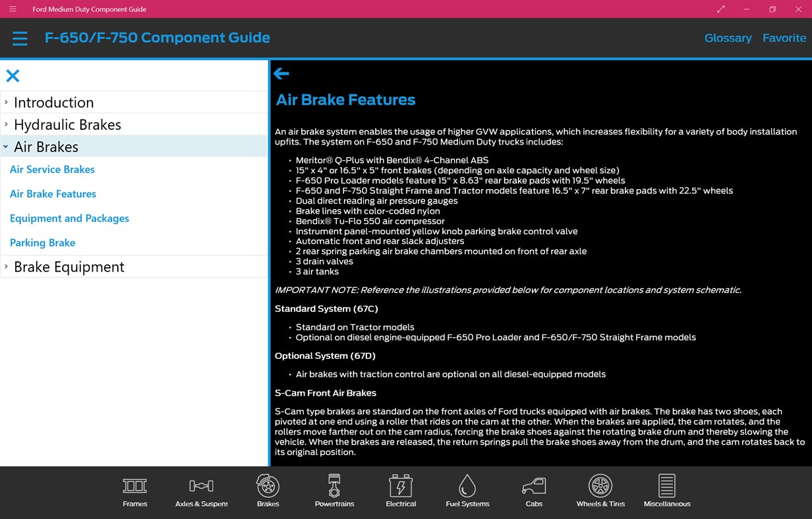
Task: Select the Cabs truck icon
Action: click(x=534, y=487)
